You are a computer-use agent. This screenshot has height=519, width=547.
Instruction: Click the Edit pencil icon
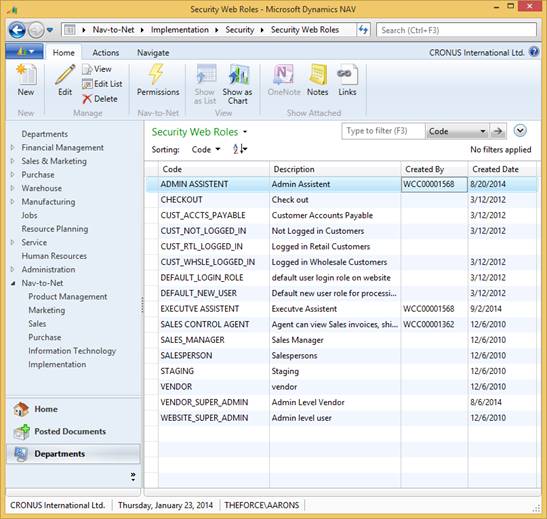[65, 74]
